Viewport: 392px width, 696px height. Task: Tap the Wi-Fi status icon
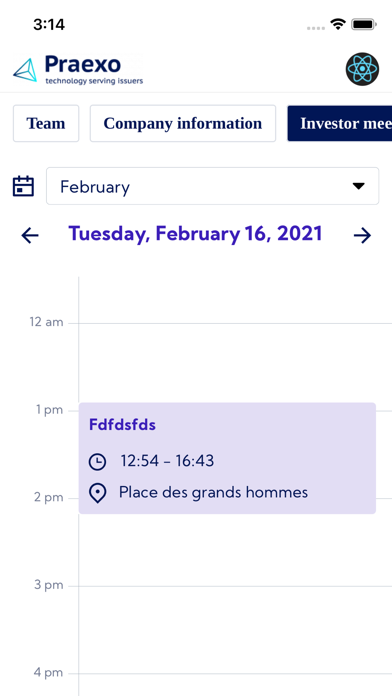point(338,24)
